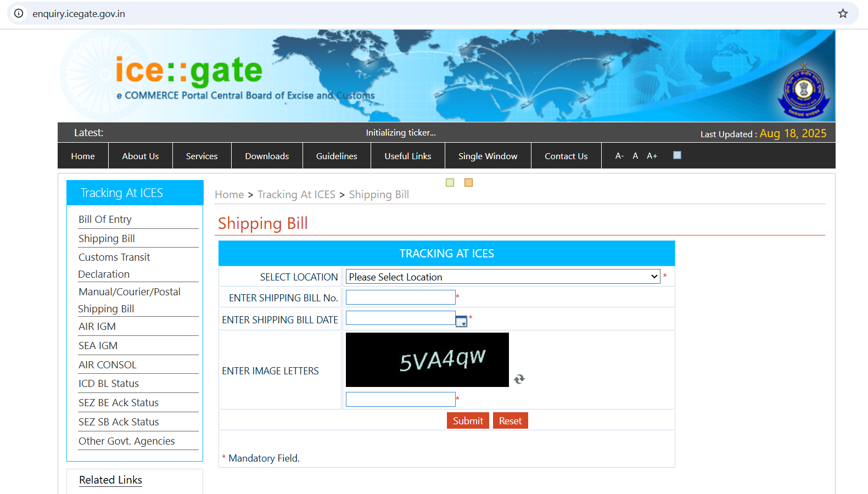868x494 pixels.
Task: Click the Initializing ticker text
Action: 401,132
